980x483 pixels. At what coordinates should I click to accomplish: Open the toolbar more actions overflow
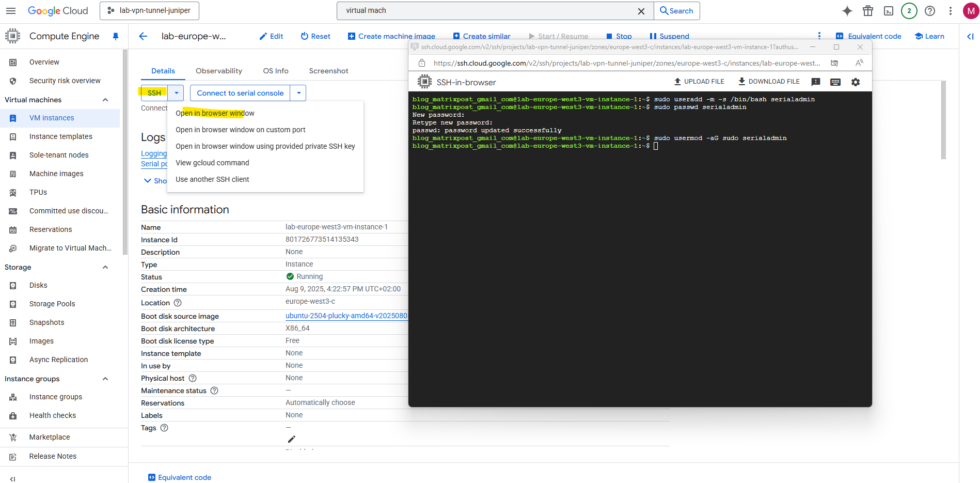[819, 36]
